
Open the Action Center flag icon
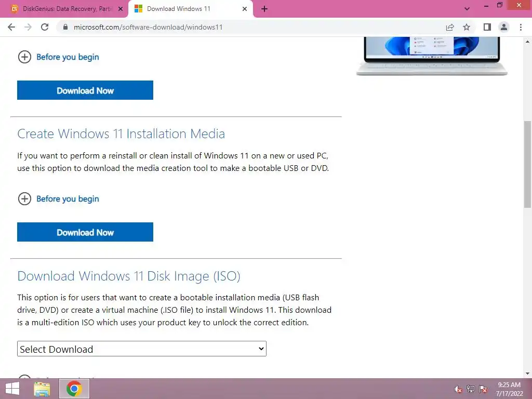483,389
